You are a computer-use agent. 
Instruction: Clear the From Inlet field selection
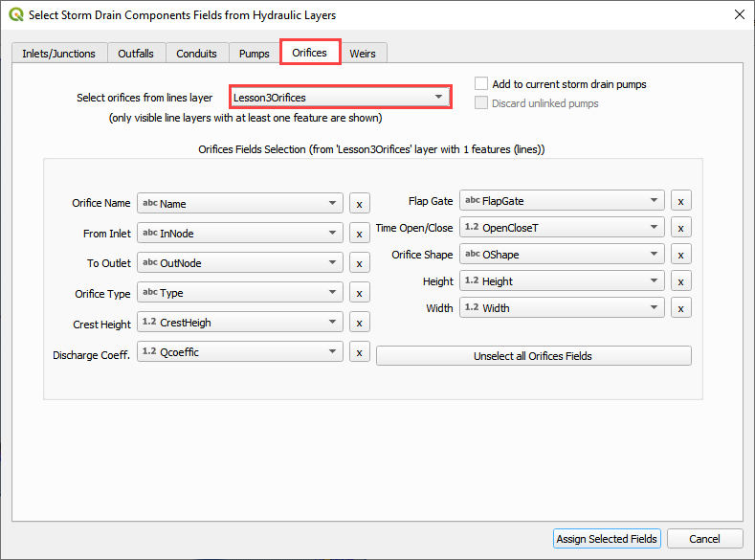click(x=359, y=234)
